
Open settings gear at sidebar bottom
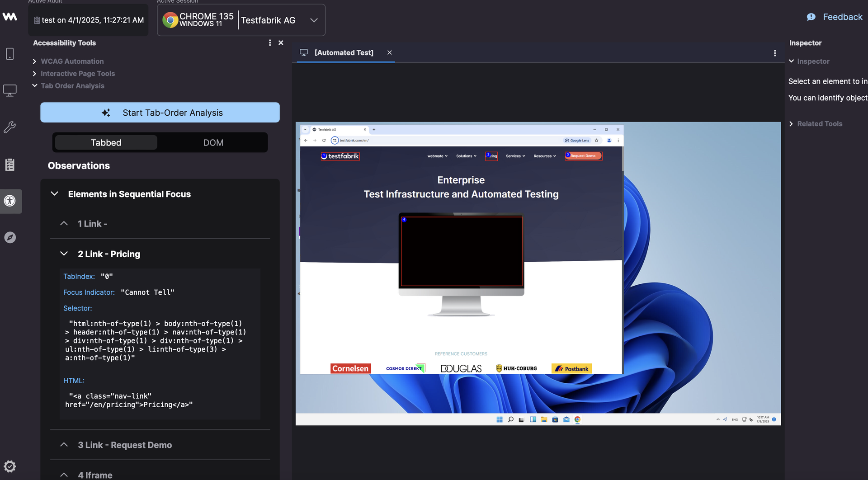pyautogui.click(x=9, y=466)
